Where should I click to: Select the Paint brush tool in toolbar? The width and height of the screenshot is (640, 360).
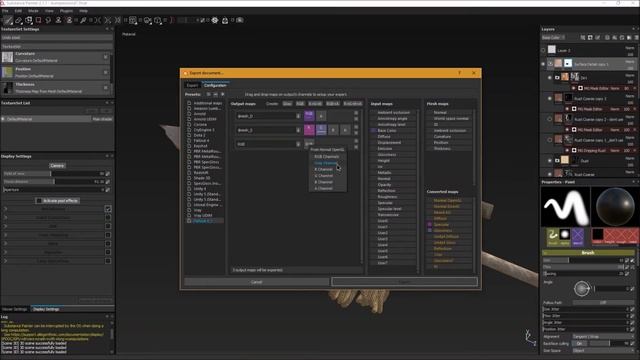[x=8, y=20]
